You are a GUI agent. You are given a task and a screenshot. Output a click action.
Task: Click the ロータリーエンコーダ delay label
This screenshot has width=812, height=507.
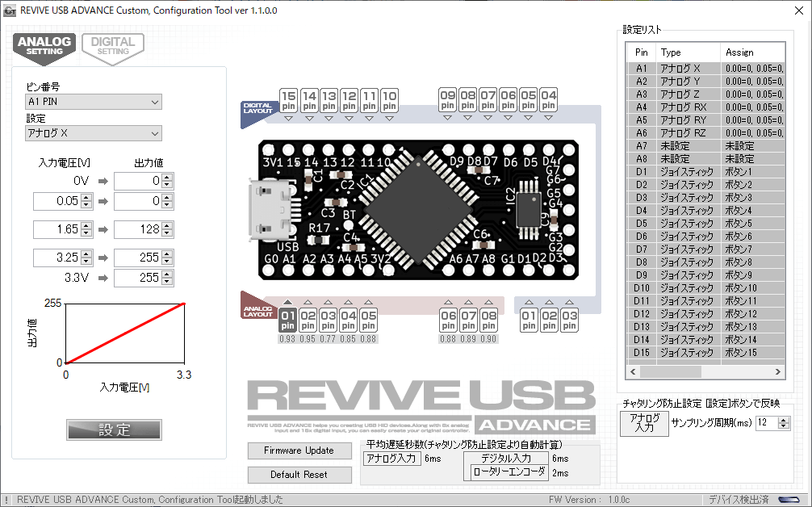tap(509, 472)
